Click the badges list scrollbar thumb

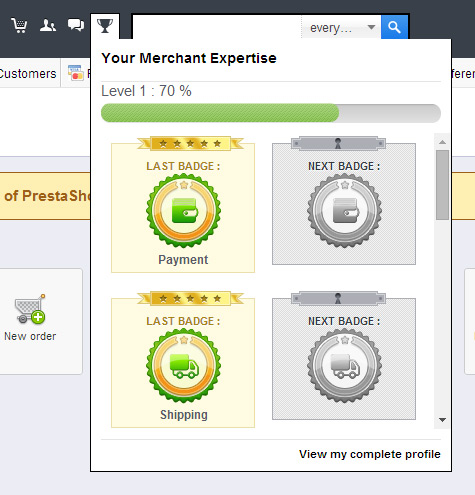coord(442,185)
